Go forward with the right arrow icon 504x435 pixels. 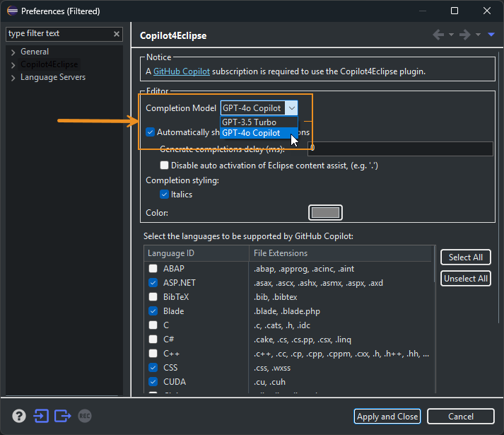pos(465,35)
